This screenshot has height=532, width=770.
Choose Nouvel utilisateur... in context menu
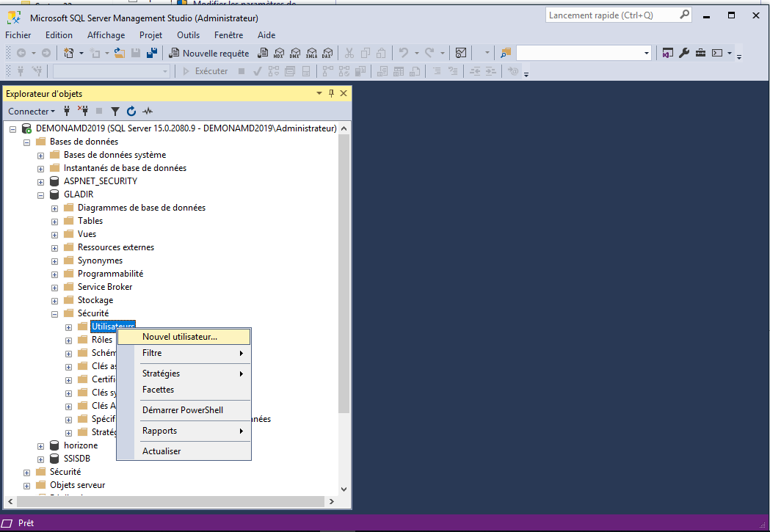[185, 337]
